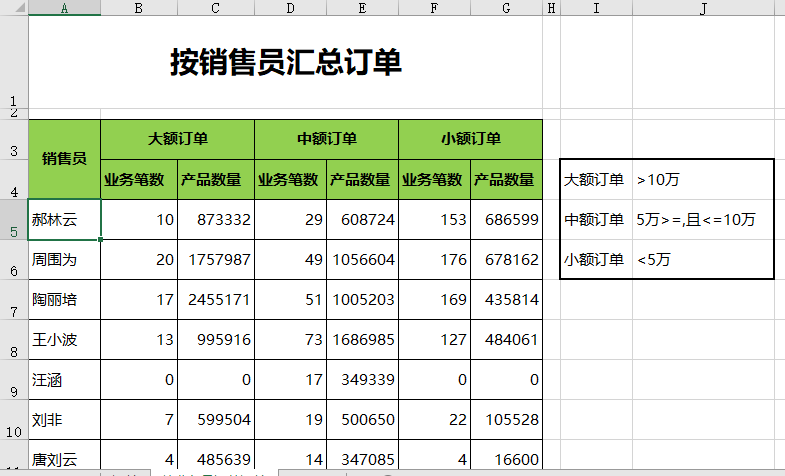785x476 pixels.
Task: Click the 中额订单 merged table header
Action: (x=326, y=139)
